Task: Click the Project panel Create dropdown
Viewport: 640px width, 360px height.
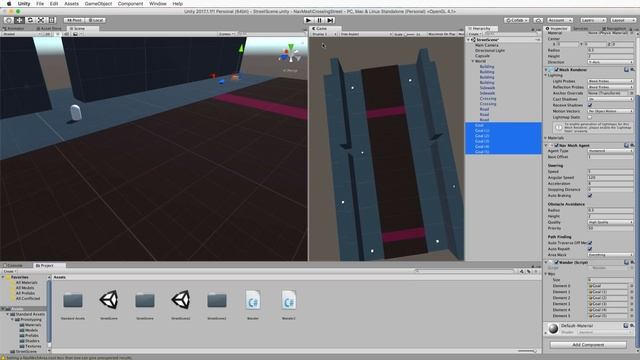Action: [x=9, y=271]
